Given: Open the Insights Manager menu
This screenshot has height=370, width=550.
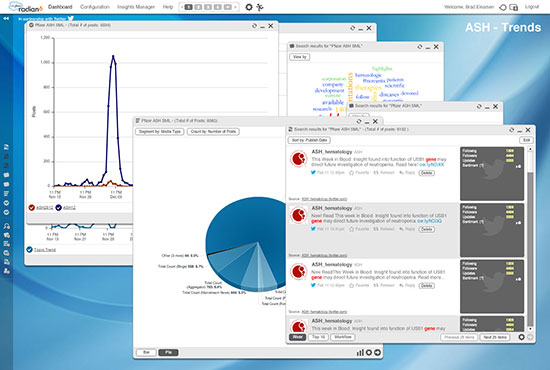Looking at the screenshot, I should 136,7.
